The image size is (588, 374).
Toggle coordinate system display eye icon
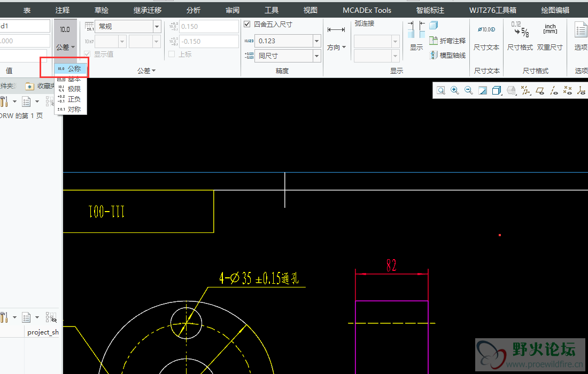[581, 90]
